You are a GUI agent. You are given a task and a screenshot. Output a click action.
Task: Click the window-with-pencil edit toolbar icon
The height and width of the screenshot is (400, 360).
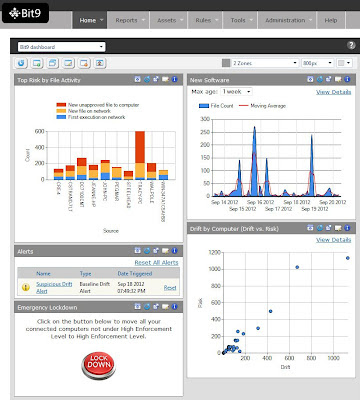click(68, 63)
